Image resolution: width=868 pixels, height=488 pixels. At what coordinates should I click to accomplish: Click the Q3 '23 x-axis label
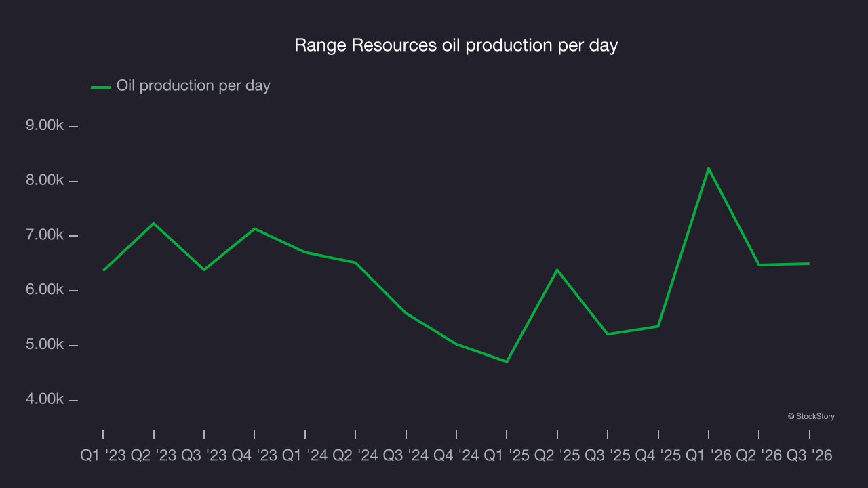pos(204,455)
